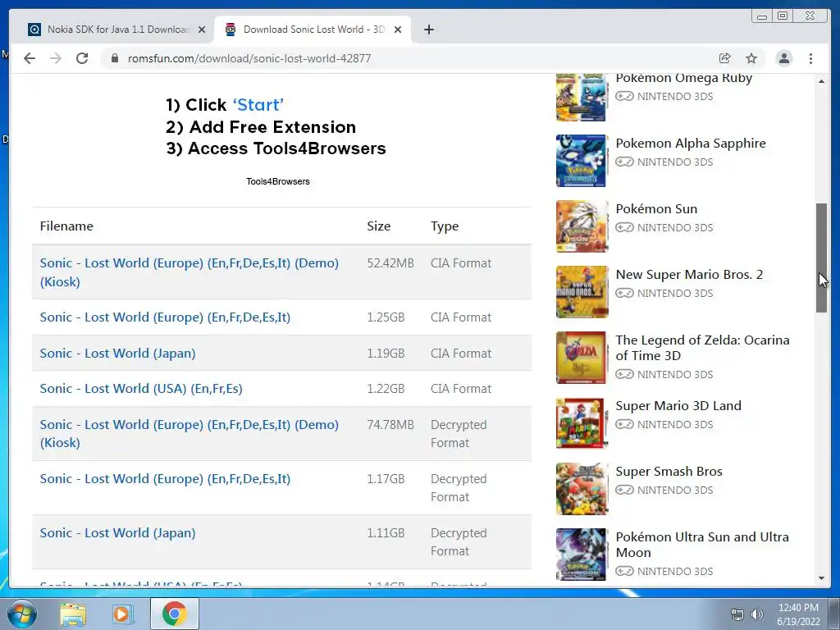The width and height of the screenshot is (840, 630).
Task: Open Windows Media Player from taskbar
Action: click(121, 614)
